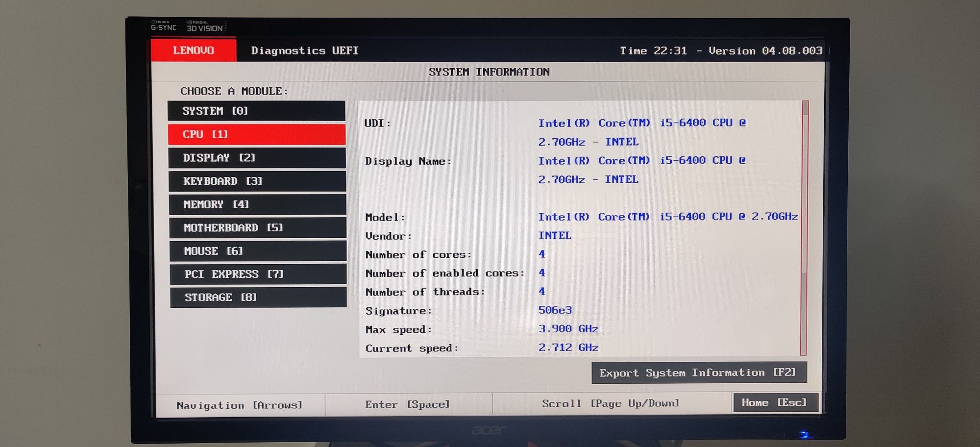
Task: Click the Version 04.08.003 text
Action: [x=765, y=51]
